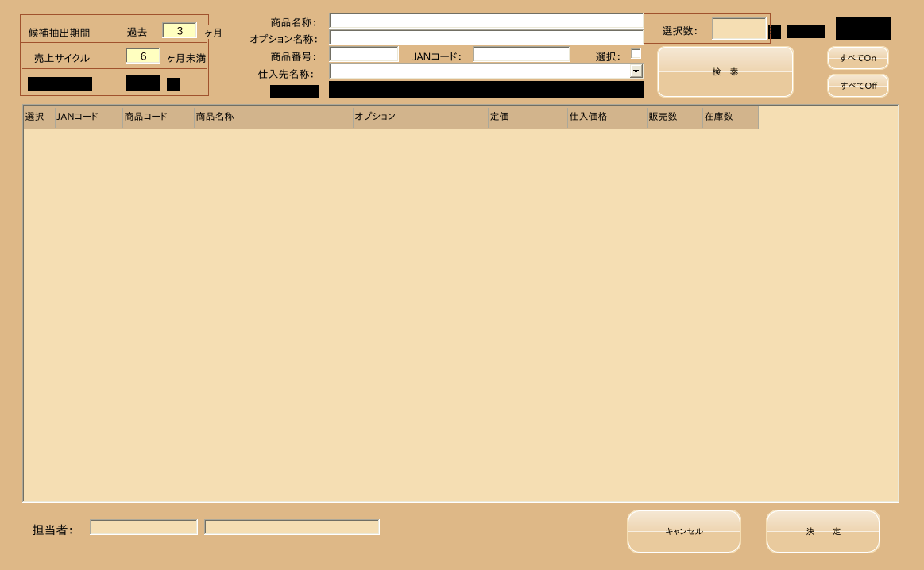924x570 pixels.
Task: Click the 定価 column header
Action: click(528, 117)
